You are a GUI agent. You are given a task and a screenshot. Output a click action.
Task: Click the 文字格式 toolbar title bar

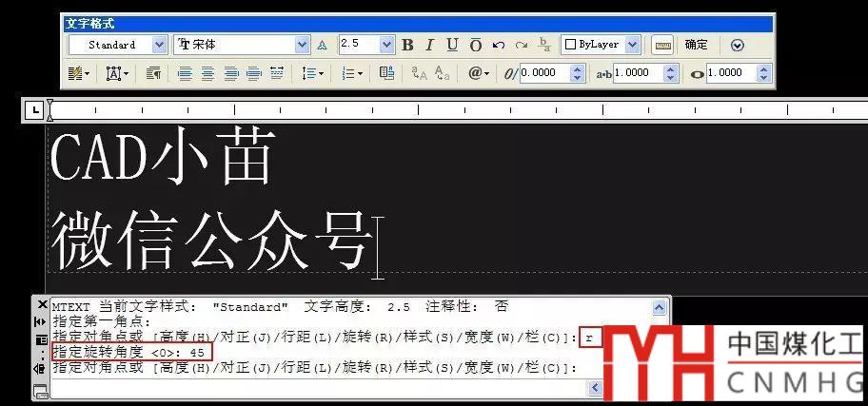tap(418, 24)
